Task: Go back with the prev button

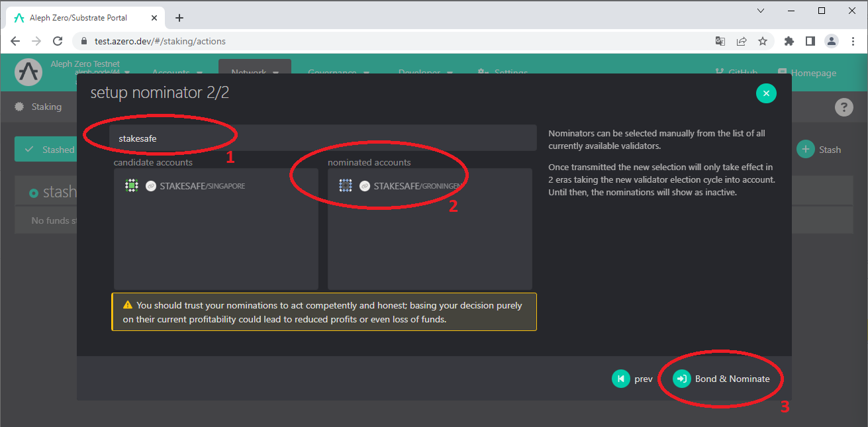Action: pyautogui.click(x=632, y=379)
